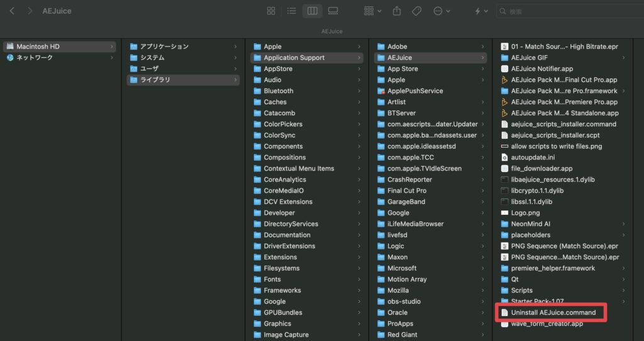
Task: Select AEJuice Pack Manager Final Cut Pro.app
Action: coord(563,80)
